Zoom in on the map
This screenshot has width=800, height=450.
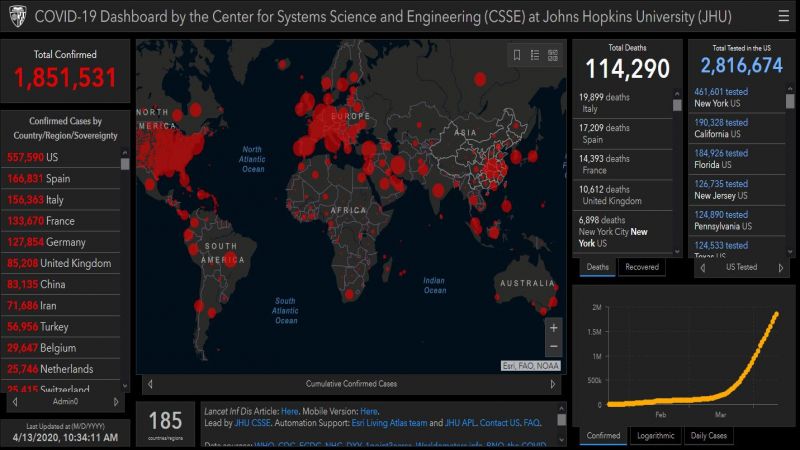tap(554, 328)
